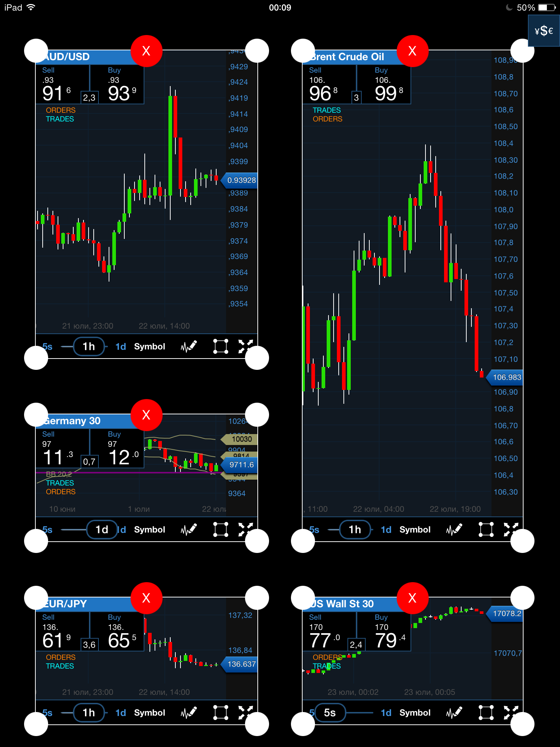Image resolution: width=560 pixels, height=747 pixels.
Task: Expand Brent Crude Oil chart to fullscreen
Action: 511,529
